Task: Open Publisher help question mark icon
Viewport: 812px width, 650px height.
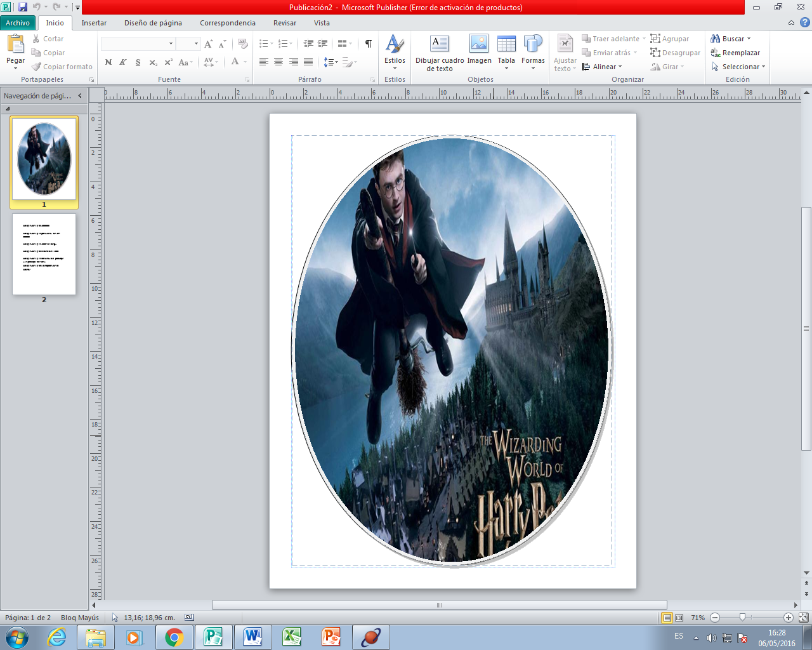Action: tap(804, 23)
